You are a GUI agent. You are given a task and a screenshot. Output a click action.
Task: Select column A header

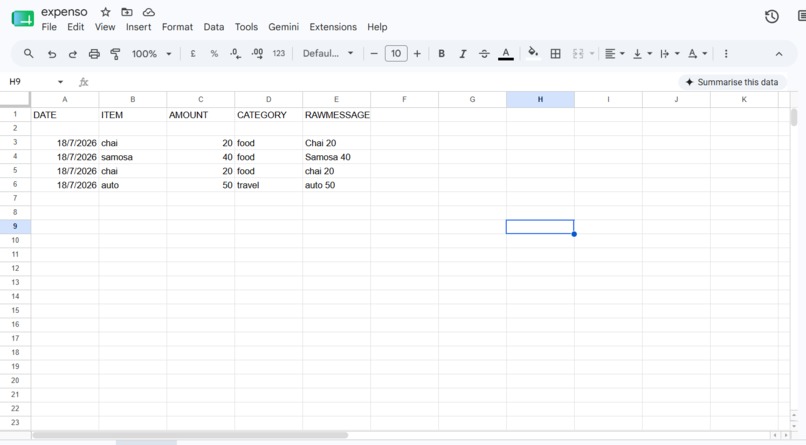click(x=65, y=99)
